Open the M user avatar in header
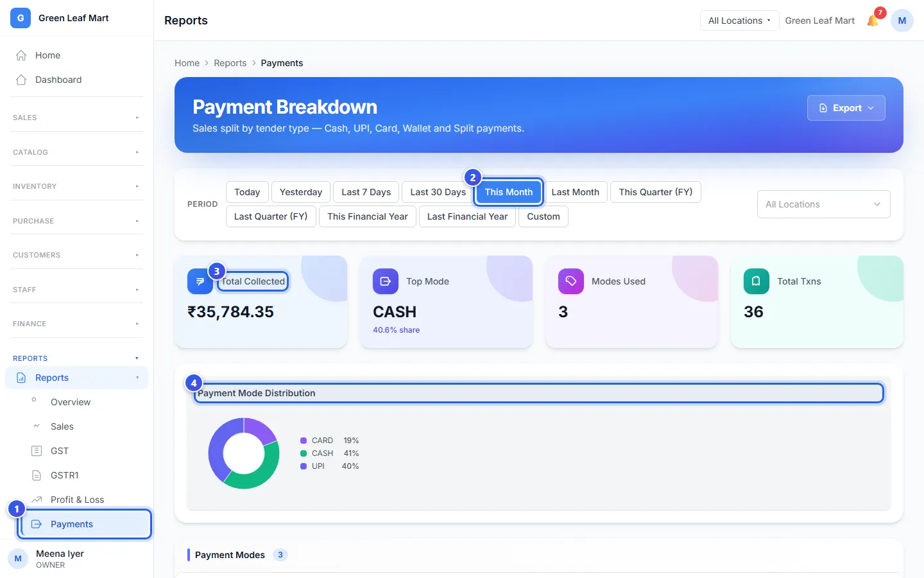The width and height of the screenshot is (924, 578). [902, 21]
